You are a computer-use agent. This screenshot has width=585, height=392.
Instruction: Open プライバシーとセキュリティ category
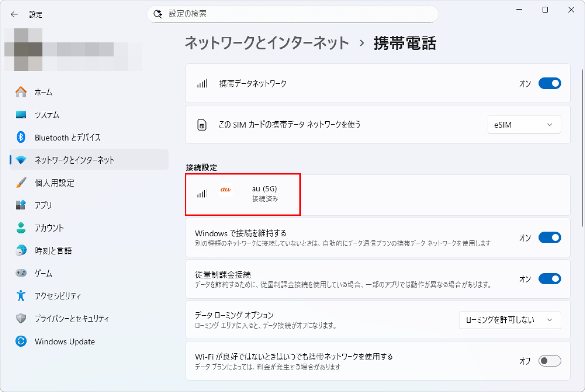(x=89, y=318)
